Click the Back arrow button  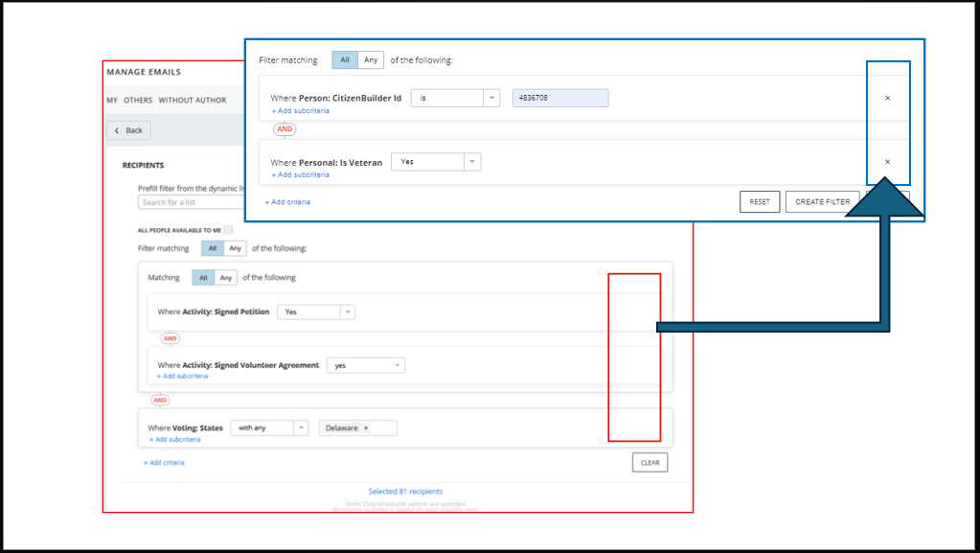128,130
